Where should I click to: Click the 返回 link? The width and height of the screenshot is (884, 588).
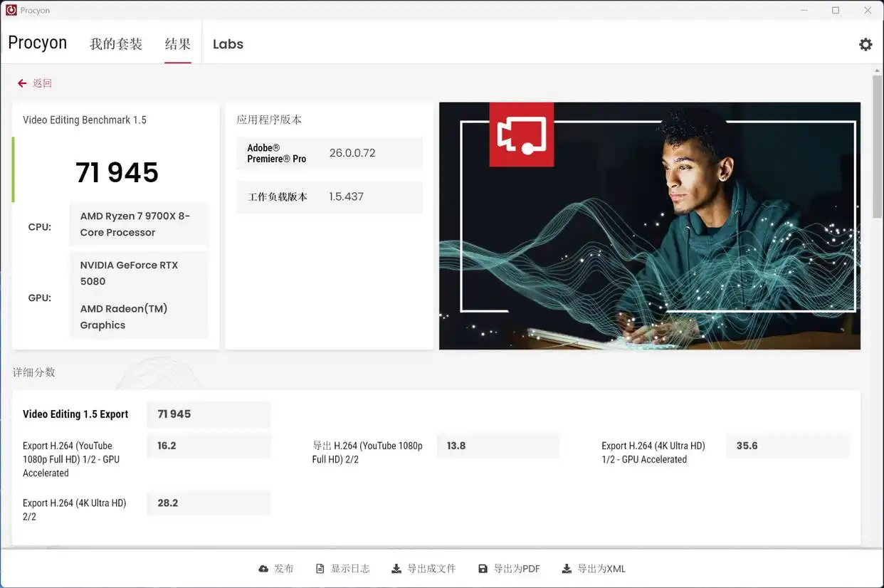click(x=41, y=83)
